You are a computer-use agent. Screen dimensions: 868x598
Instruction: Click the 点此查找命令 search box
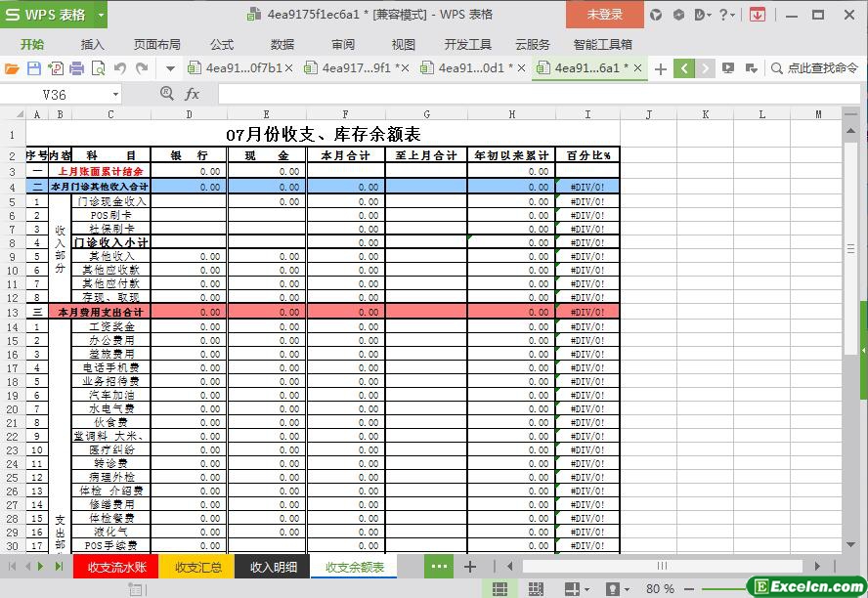[814, 68]
